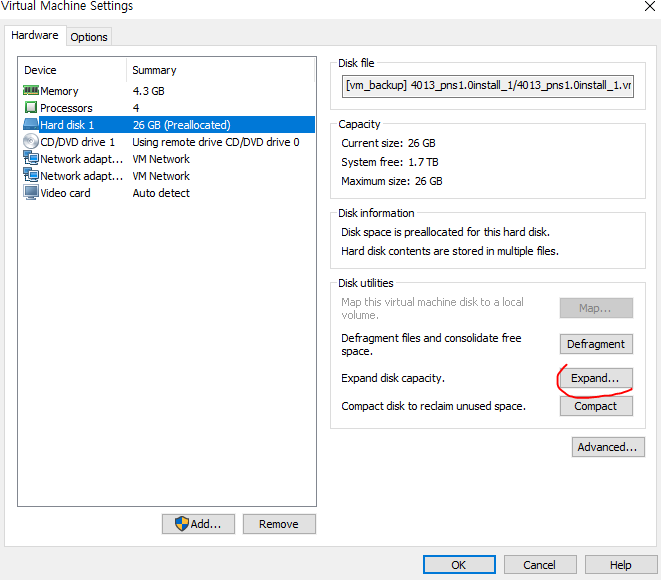Click the Memory device chip icon
Screen dimensions: 661x580
(x=31, y=90)
